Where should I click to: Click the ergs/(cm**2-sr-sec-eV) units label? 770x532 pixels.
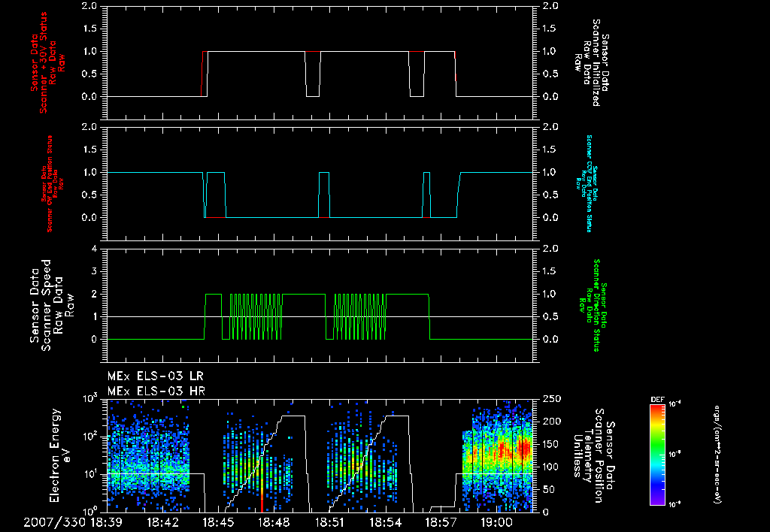(717, 454)
